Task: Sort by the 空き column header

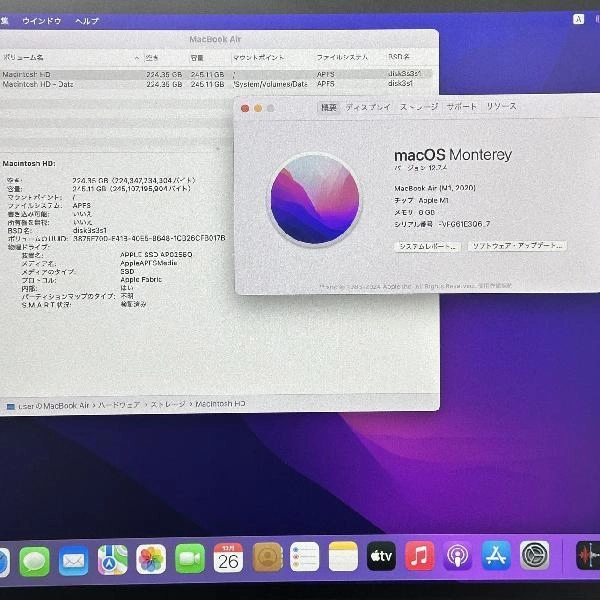Action: (152, 58)
